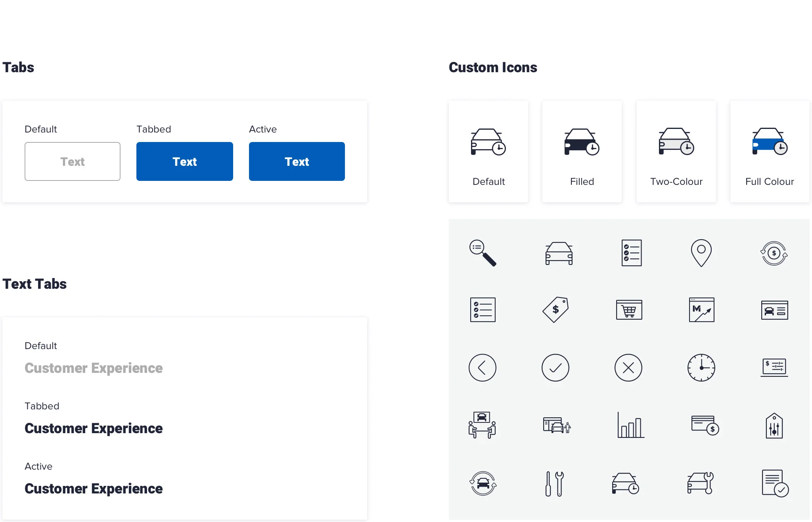The height and width of the screenshot is (522, 812).
Task: Select the Default outlined Text tab
Action: pyautogui.click(x=73, y=161)
